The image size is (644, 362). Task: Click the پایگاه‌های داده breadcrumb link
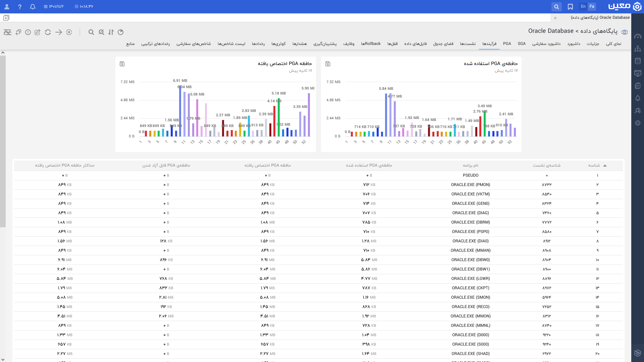(599, 31)
